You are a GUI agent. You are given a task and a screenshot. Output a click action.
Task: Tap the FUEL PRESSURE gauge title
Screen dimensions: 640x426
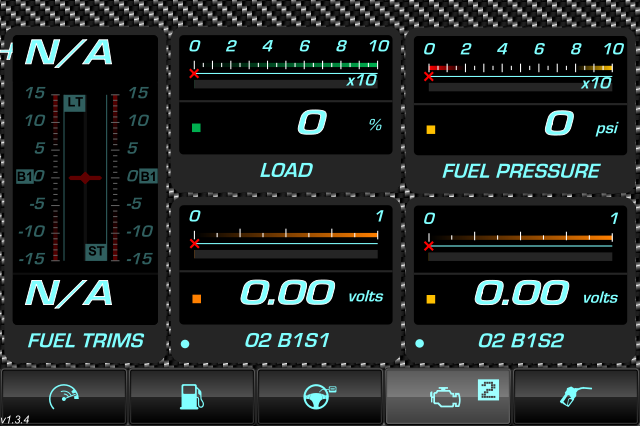point(521,171)
